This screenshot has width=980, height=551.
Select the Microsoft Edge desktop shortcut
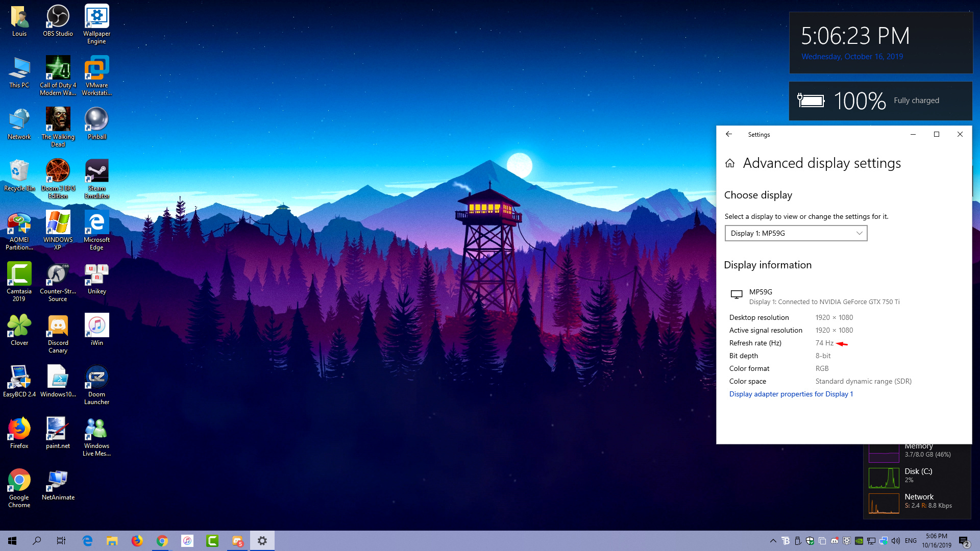pyautogui.click(x=96, y=231)
